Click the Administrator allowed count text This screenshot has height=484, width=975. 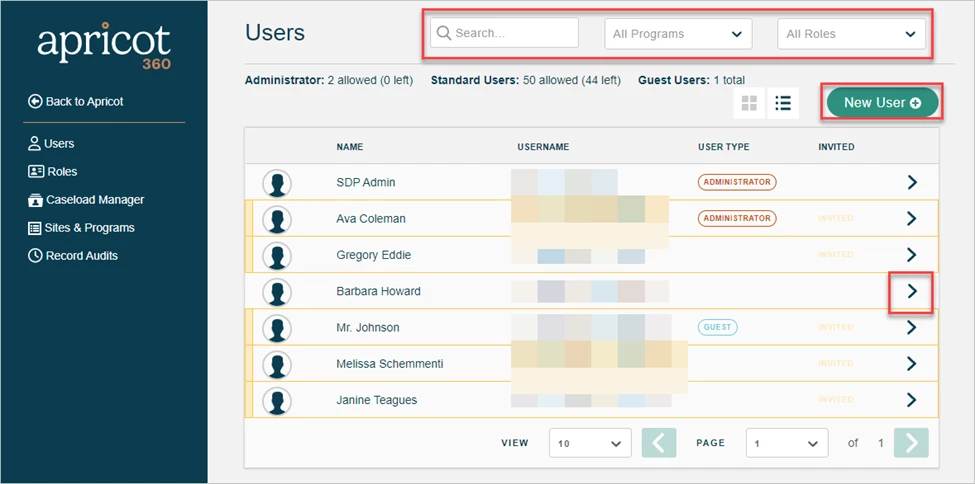coord(329,80)
